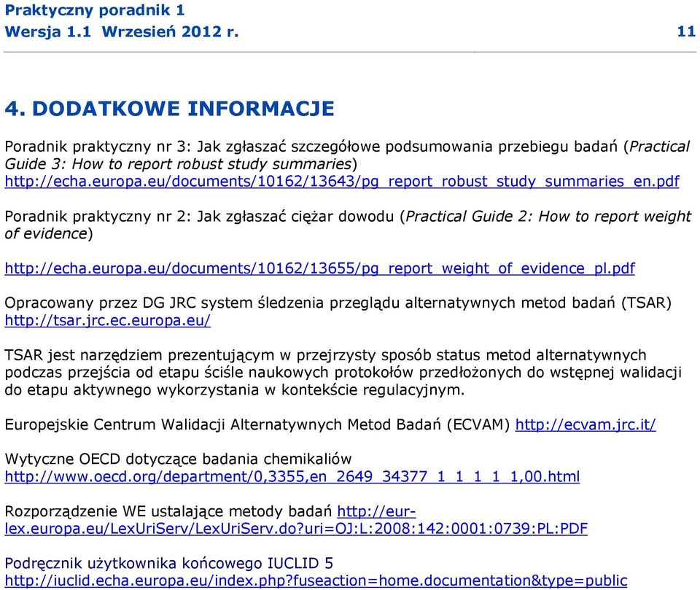Open the tsar.jrc.ec.europa.eu link

108,320
